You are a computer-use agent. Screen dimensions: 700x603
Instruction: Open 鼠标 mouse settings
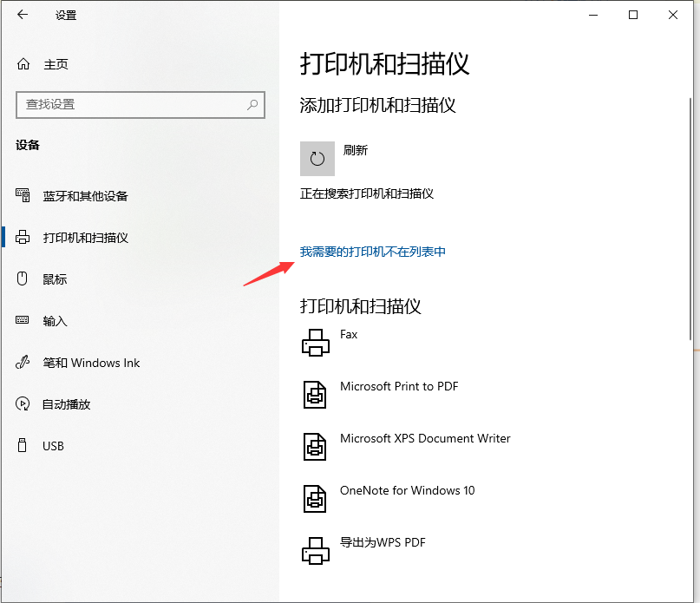(x=54, y=279)
